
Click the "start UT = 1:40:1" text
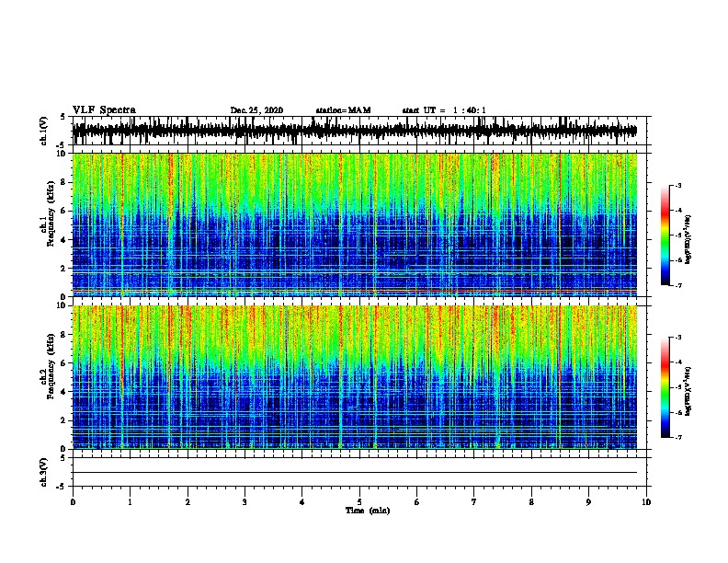coord(444,110)
